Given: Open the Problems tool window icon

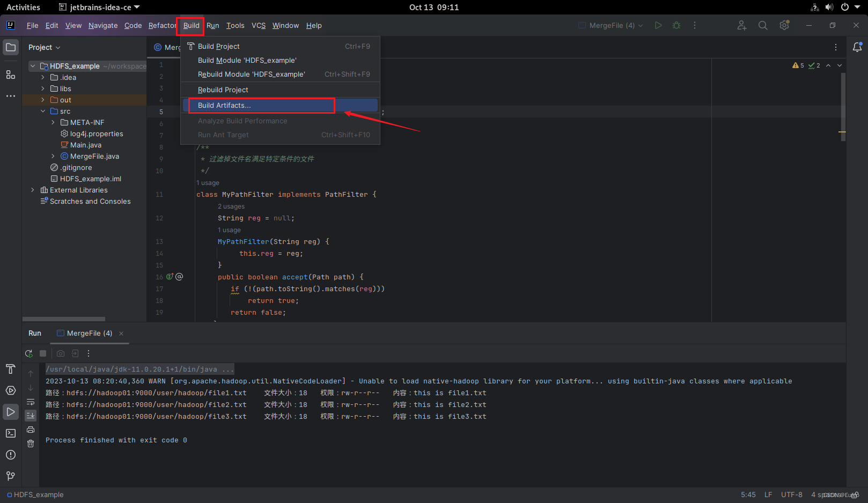Looking at the screenshot, I should (x=11, y=455).
